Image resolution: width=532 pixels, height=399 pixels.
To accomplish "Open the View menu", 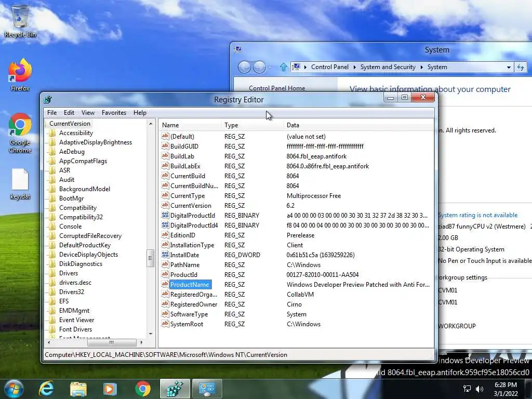I will 88,113.
